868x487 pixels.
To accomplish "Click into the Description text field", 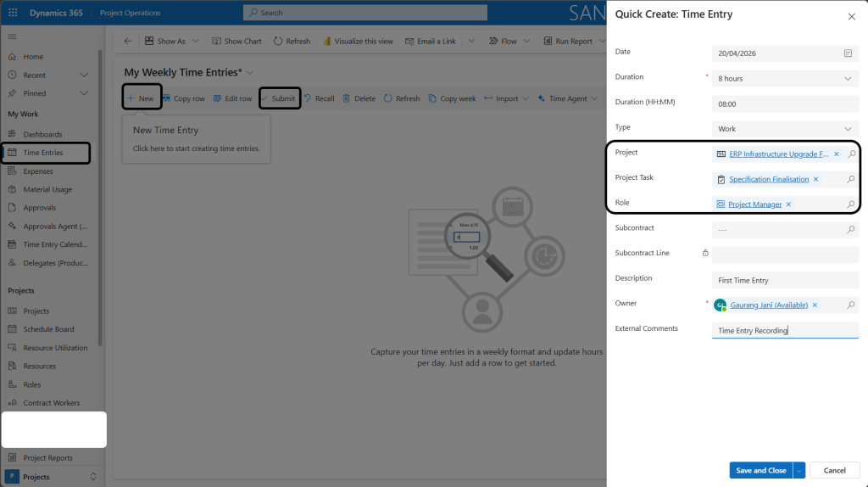I will [785, 280].
